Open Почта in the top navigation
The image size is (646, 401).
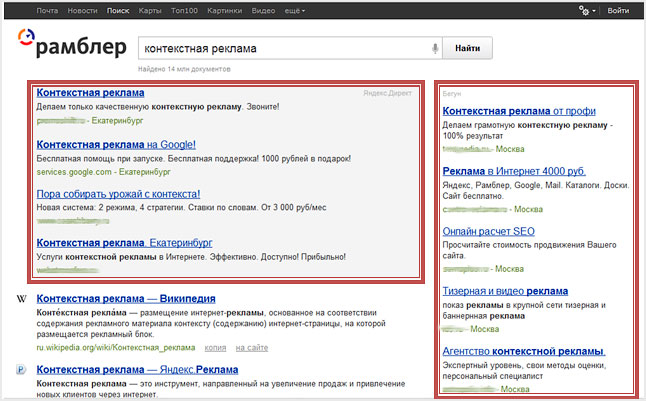pyautogui.click(x=47, y=11)
